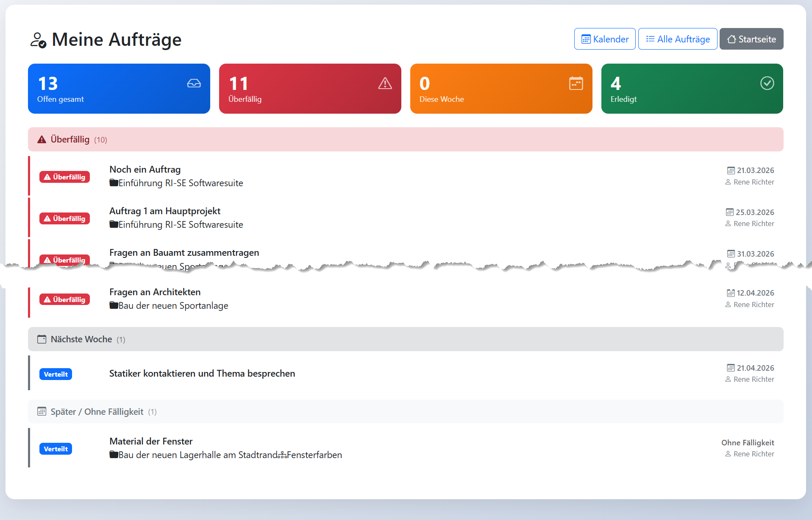This screenshot has height=520, width=812.
Task: Open Auftrag 1 am Hauptprojekt
Action: (165, 211)
